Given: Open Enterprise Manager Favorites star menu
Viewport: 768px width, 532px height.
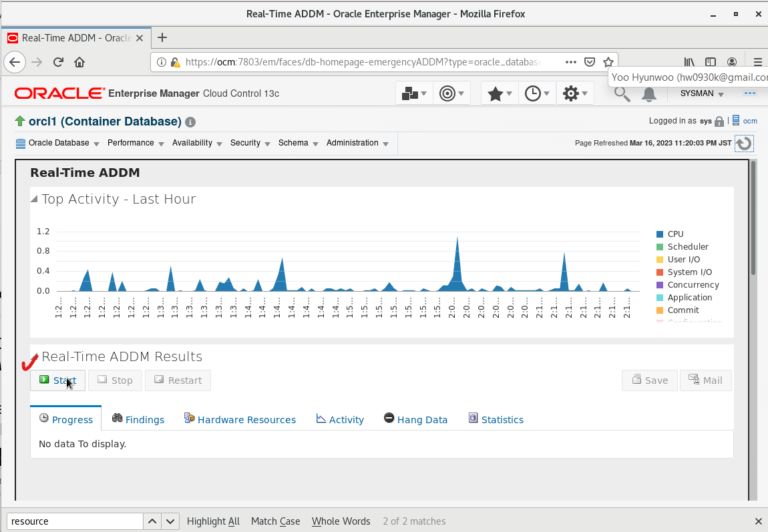Looking at the screenshot, I should click(500, 93).
